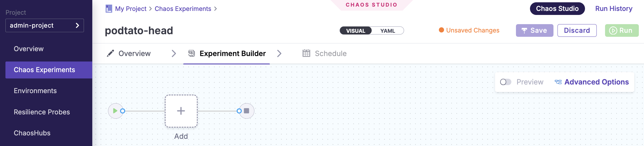The width and height of the screenshot is (644, 146).
Task: Switch editor to YAML mode
Action: 388,31
